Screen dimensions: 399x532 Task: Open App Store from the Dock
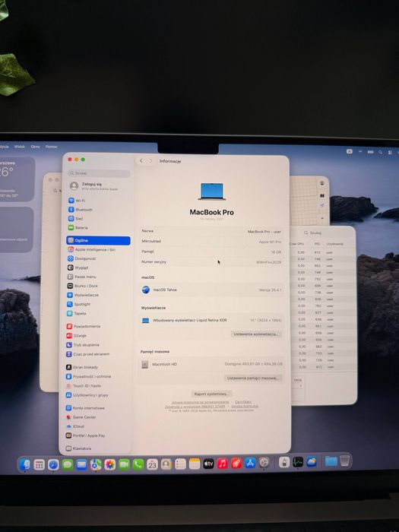250,463
